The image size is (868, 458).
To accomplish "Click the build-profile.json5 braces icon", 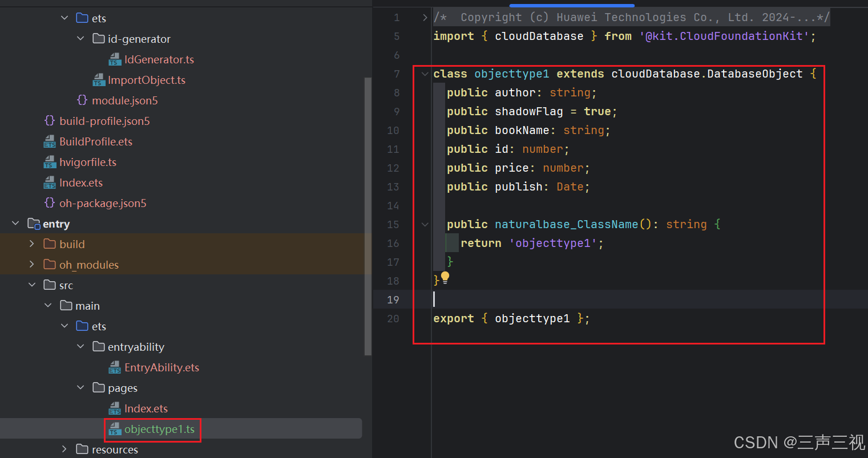I will pos(50,121).
